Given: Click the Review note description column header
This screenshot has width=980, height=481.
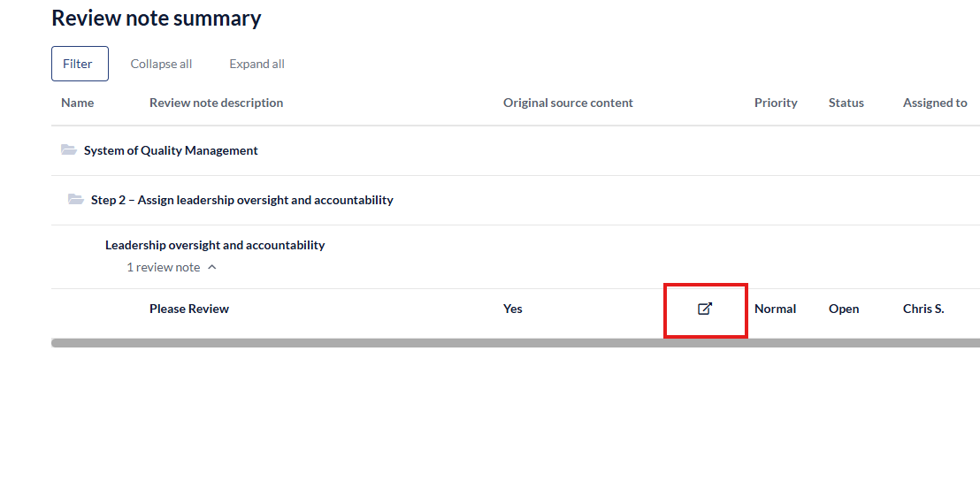Looking at the screenshot, I should click(x=216, y=103).
